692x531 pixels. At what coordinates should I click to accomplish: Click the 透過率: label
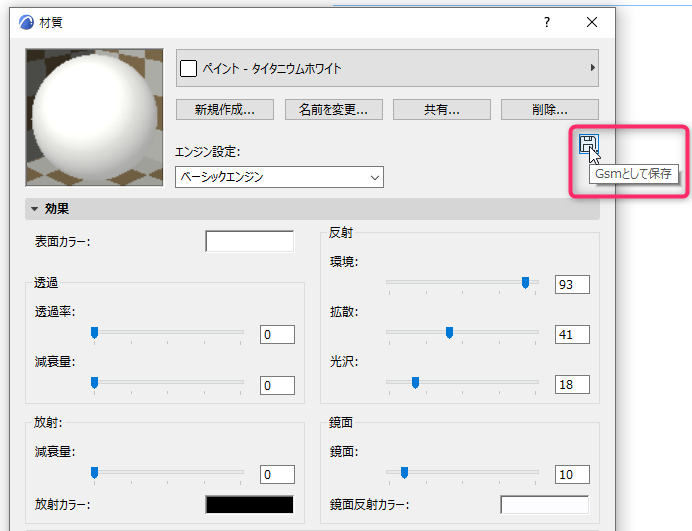pyautogui.click(x=55, y=312)
